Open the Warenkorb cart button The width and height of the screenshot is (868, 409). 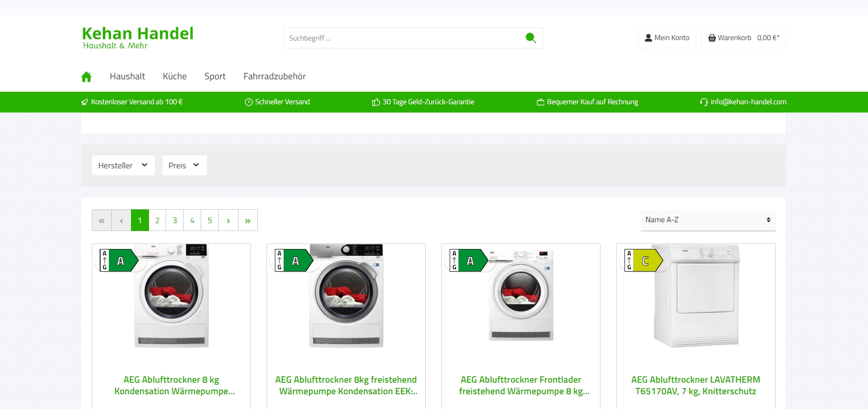743,38
